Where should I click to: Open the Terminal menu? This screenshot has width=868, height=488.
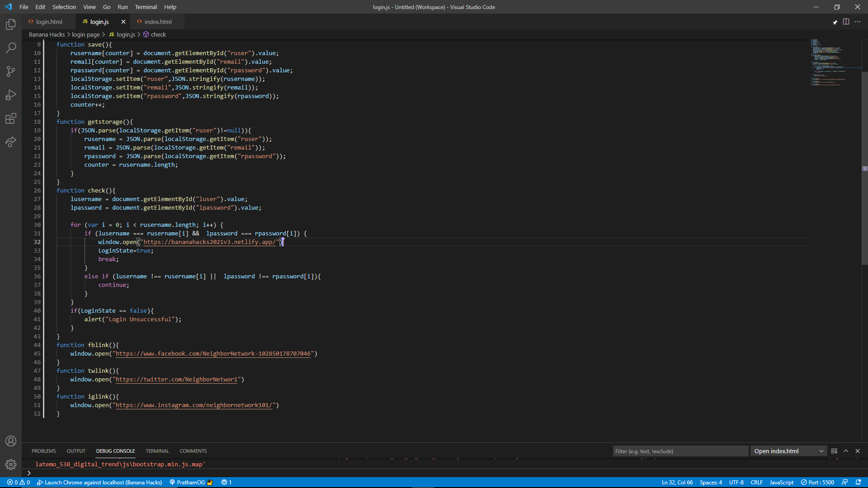[146, 7]
